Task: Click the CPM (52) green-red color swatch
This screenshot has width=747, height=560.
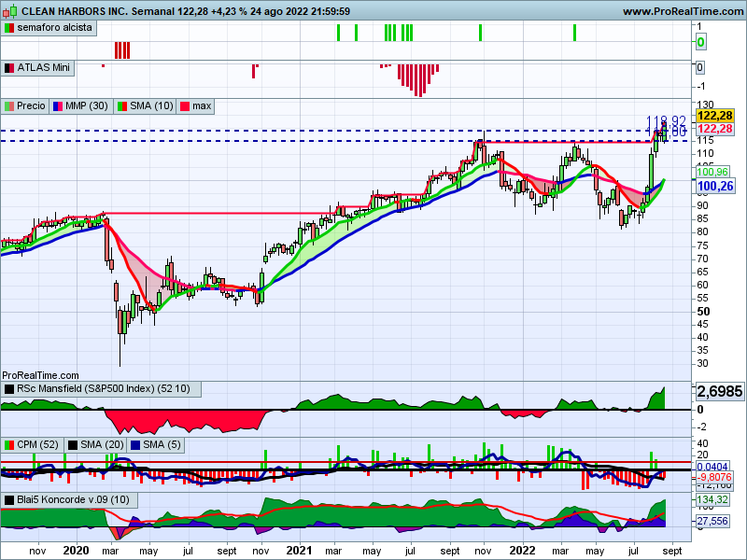Action: point(9,445)
